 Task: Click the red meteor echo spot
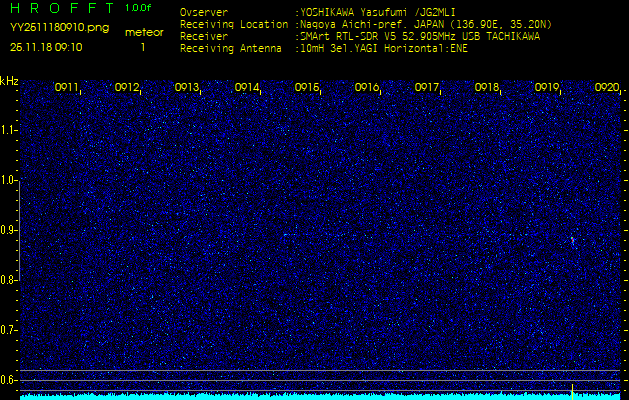click(x=572, y=240)
